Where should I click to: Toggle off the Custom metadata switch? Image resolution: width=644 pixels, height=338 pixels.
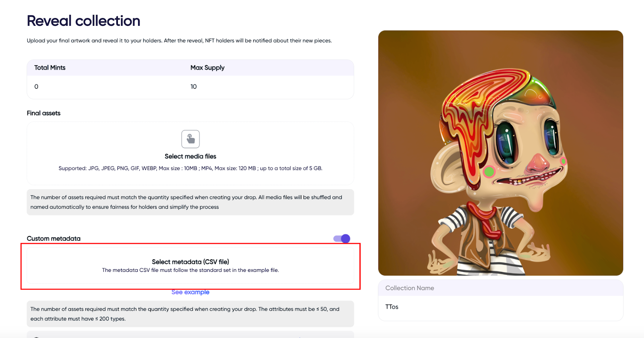pos(342,238)
